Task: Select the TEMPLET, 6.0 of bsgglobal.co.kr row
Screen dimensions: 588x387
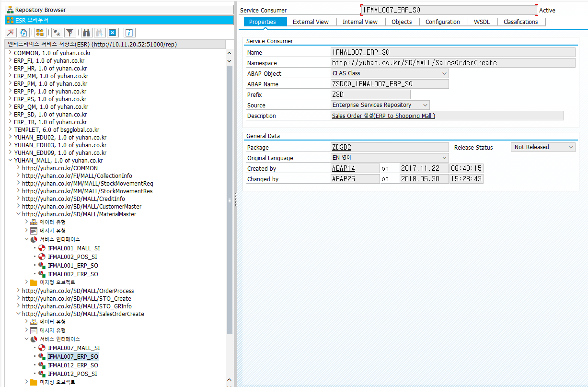Action: coord(57,130)
